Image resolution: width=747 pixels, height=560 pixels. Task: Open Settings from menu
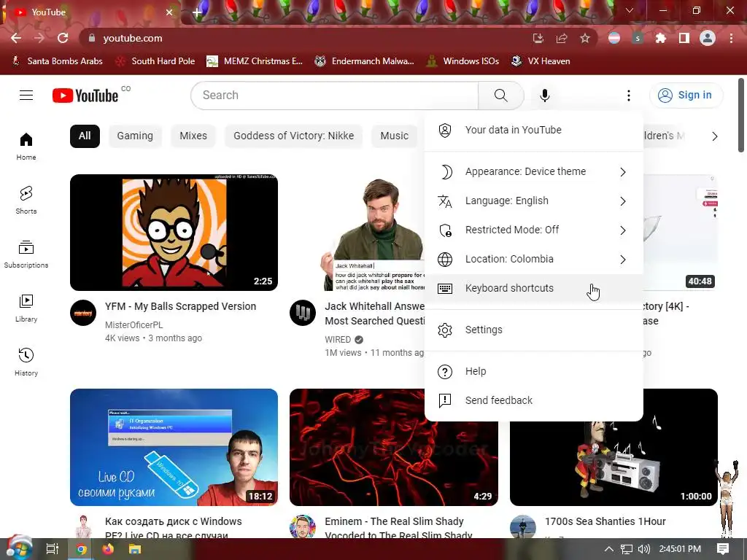pos(533,330)
